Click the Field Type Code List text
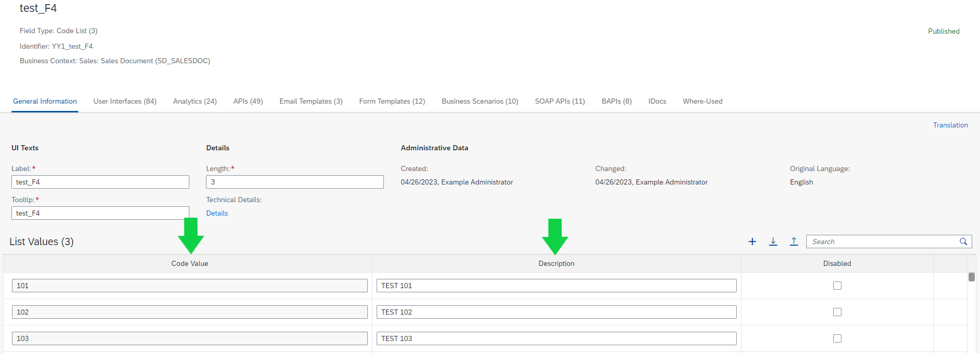 pyautogui.click(x=59, y=31)
